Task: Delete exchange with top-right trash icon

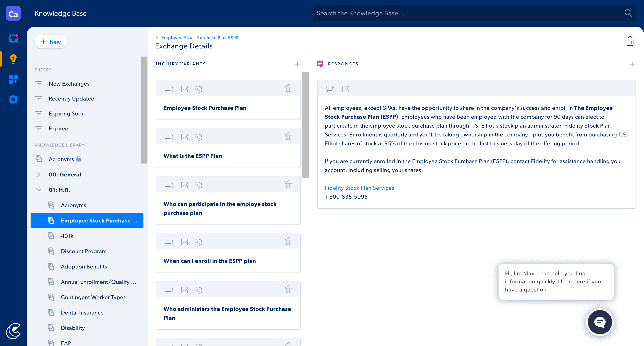Action: [630, 41]
